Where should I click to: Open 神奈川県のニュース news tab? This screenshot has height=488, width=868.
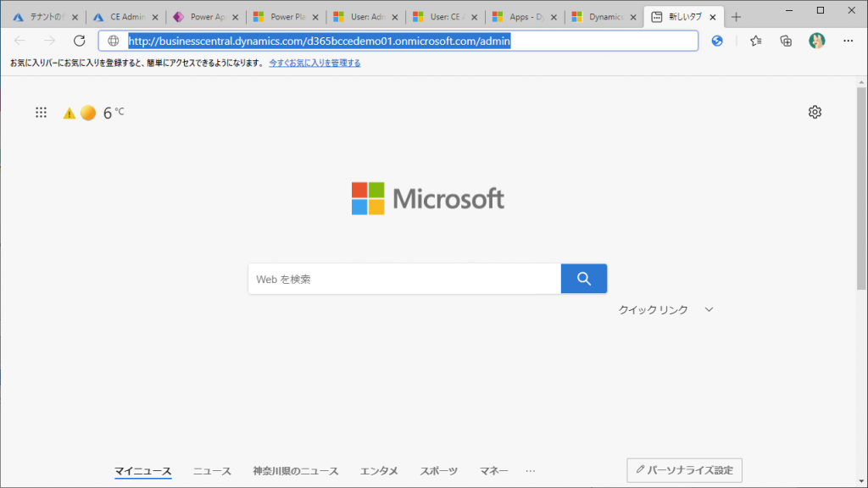coord(296,471)
